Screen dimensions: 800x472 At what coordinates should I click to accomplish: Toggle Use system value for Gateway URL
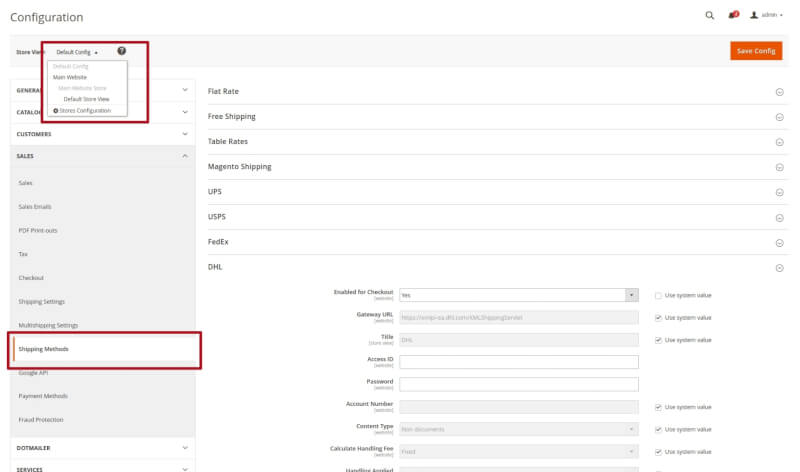pyautogui.click(x=658, y=317)
